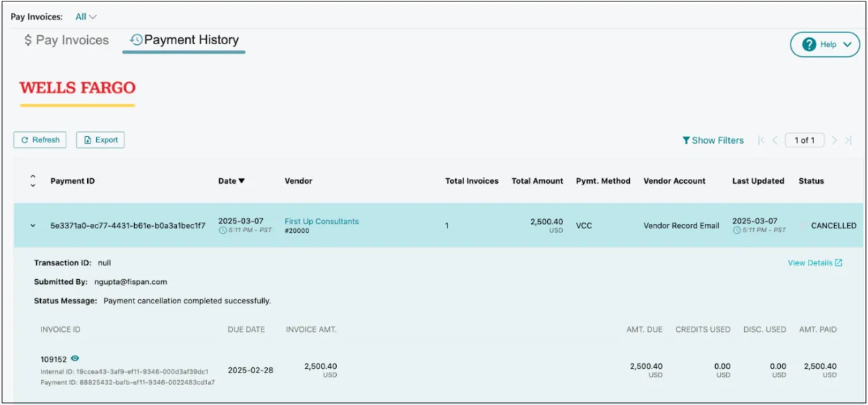Click the Internal ID 19ccea43 text

point(124,372)
